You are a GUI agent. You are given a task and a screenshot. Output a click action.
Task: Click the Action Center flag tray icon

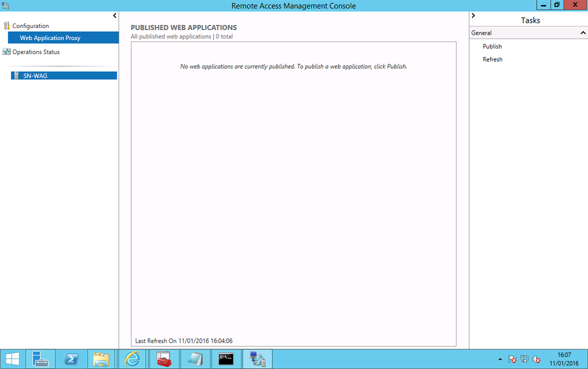pos(512,360)
